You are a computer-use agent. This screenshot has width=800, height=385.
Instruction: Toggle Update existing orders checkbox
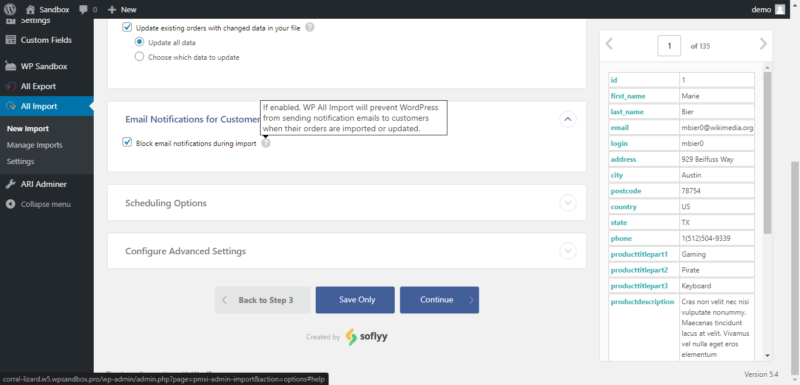tap(127, 28)
